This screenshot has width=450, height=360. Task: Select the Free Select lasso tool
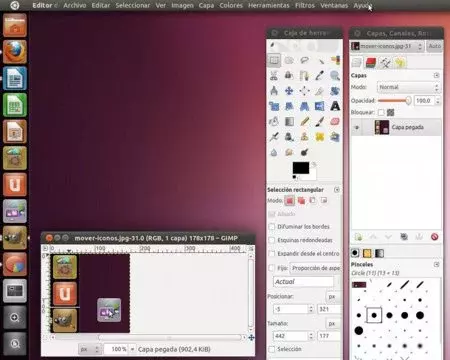pyautogui.click(x=304, y=60)
